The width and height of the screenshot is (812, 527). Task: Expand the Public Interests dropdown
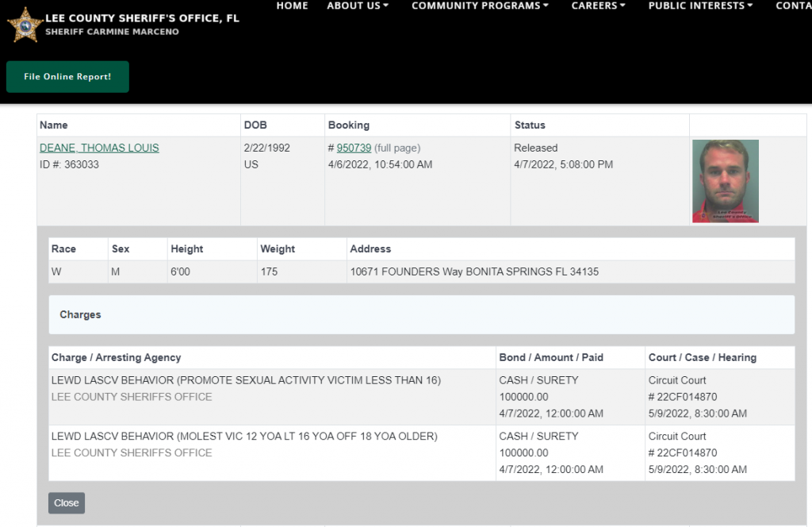[700, 6]
